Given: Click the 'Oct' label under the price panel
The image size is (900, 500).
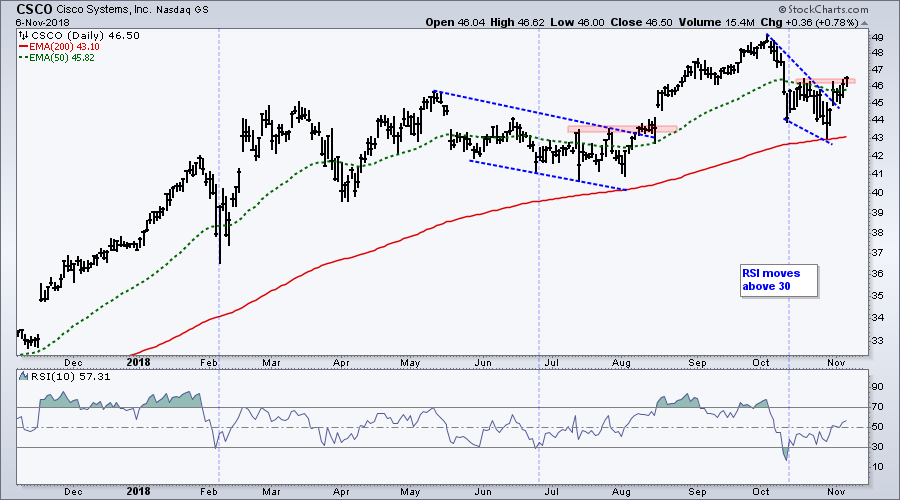Looking at the screenshot, I should coord(761,363).
